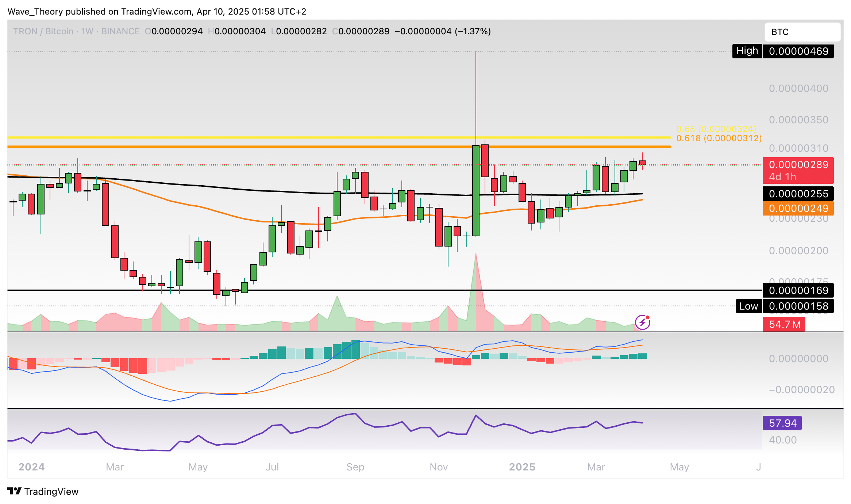
Task: Select the 0.618 (0.00000312) Fibonacci label
Action: click(719, 138)
